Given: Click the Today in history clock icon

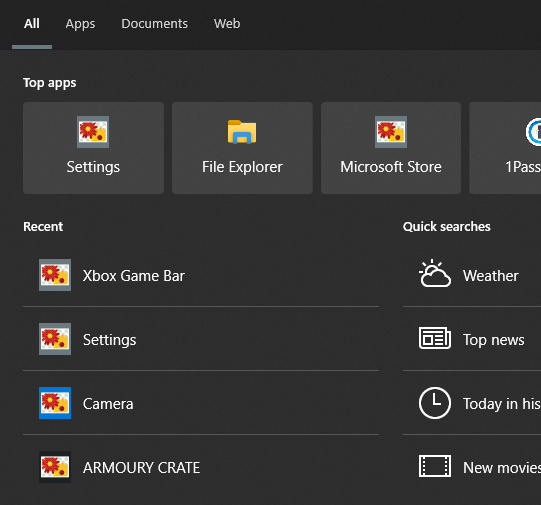Looking at the screenshot, I should coord(435,403).
